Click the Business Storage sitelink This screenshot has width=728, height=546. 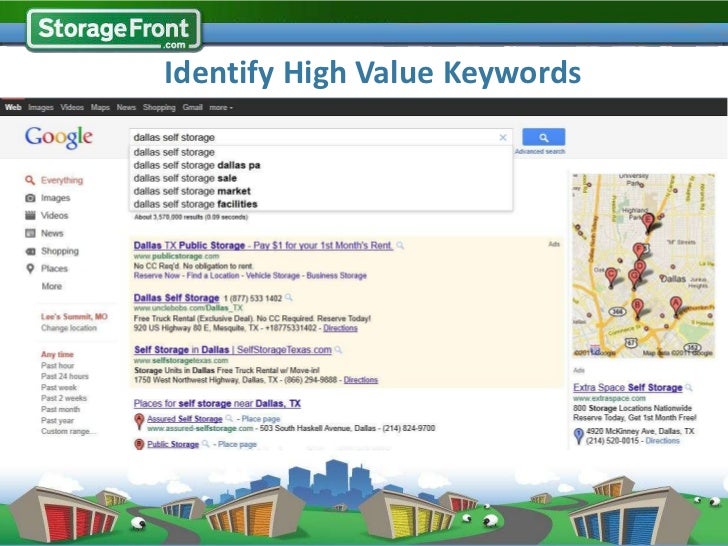click(337, 275)
